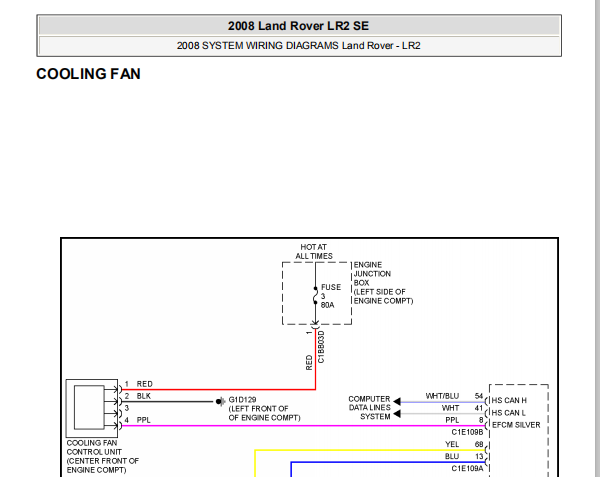This screenshot has height=477, width=600.
Task: Click the '(LEFT FRONT OF ENGINE COMPT)' ground location text
Action: [x=264, y=413]
